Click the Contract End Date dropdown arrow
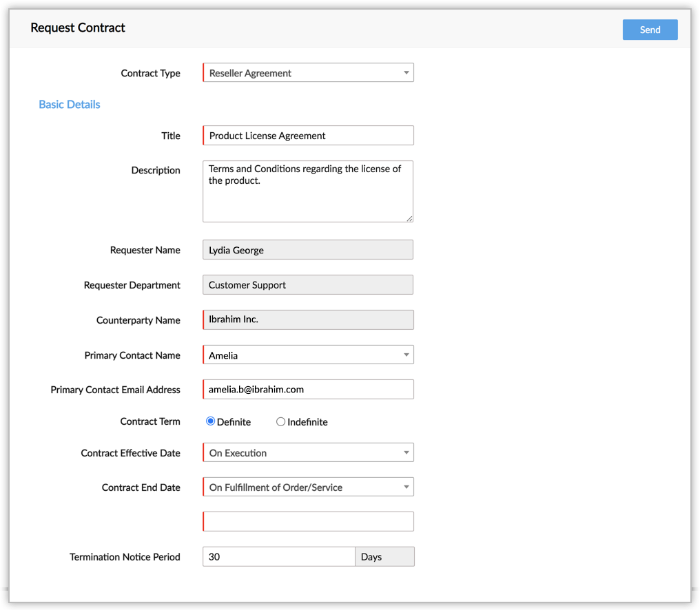This screenshot has height=610, width=700. tap(406, 487)
